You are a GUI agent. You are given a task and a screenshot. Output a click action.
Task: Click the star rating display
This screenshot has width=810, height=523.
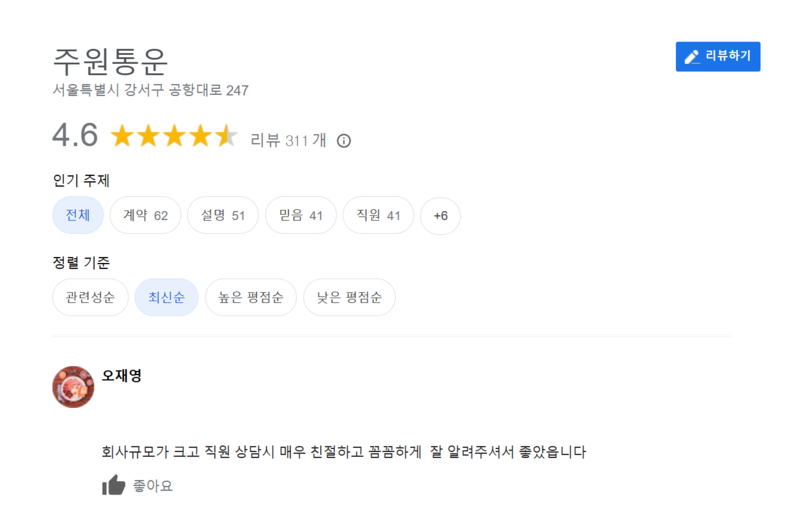click(174, 136)
